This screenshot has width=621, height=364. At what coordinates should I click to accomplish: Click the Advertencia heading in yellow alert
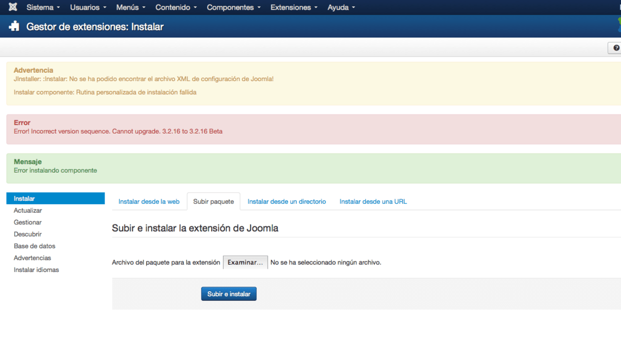pos(33,70)
